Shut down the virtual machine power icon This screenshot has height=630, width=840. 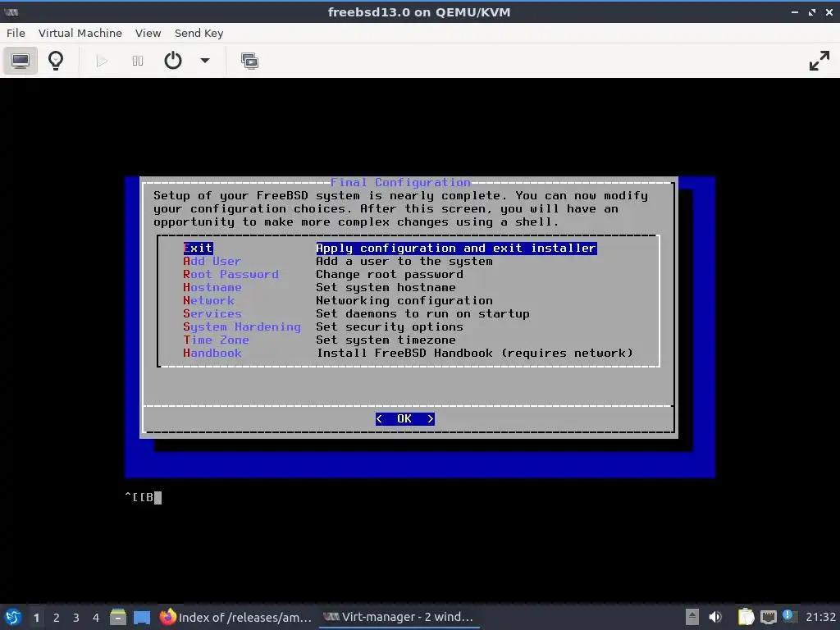coord(172,61)
